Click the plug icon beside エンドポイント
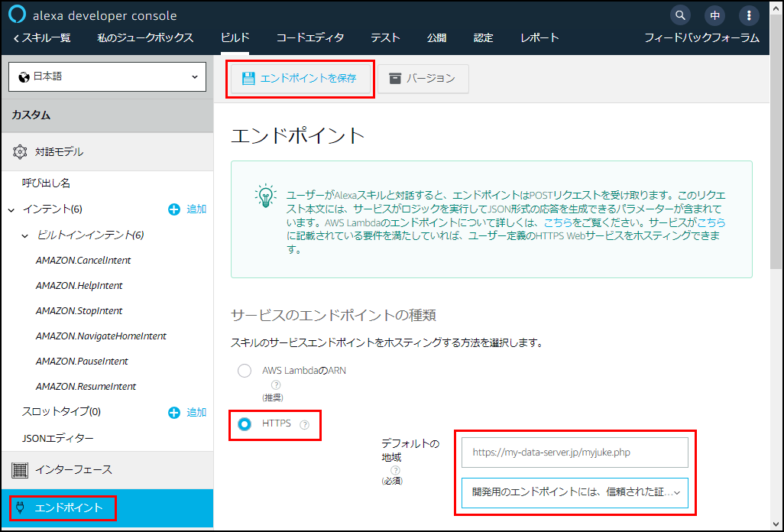 click(20, 508)
